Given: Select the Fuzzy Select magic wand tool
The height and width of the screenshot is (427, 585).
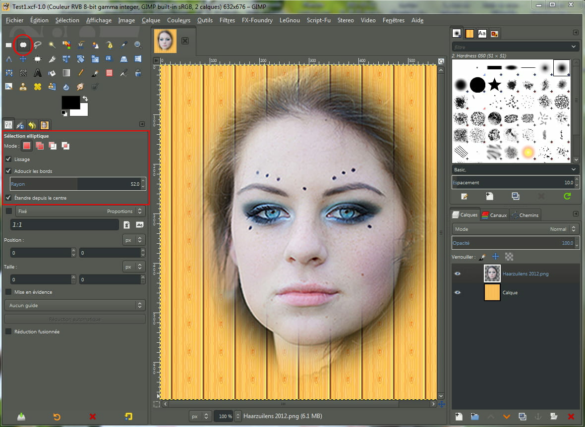Looking at the screenshot, I should tap(52, 45).
